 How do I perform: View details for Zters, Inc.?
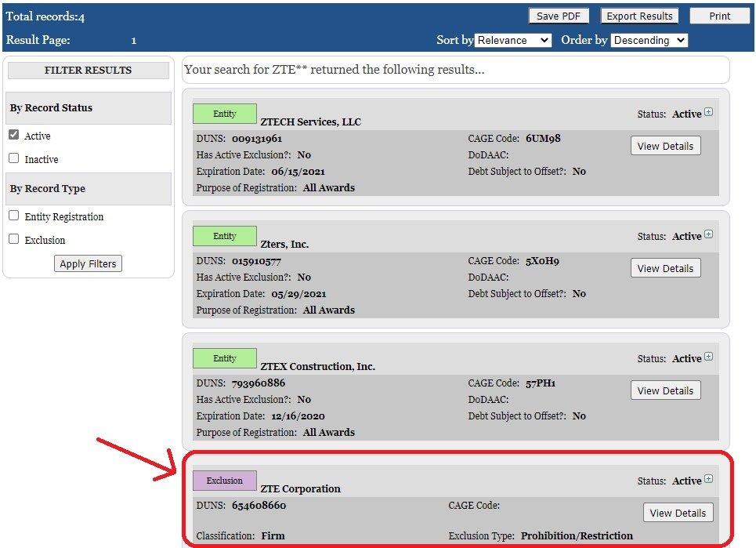coord(665,268)
